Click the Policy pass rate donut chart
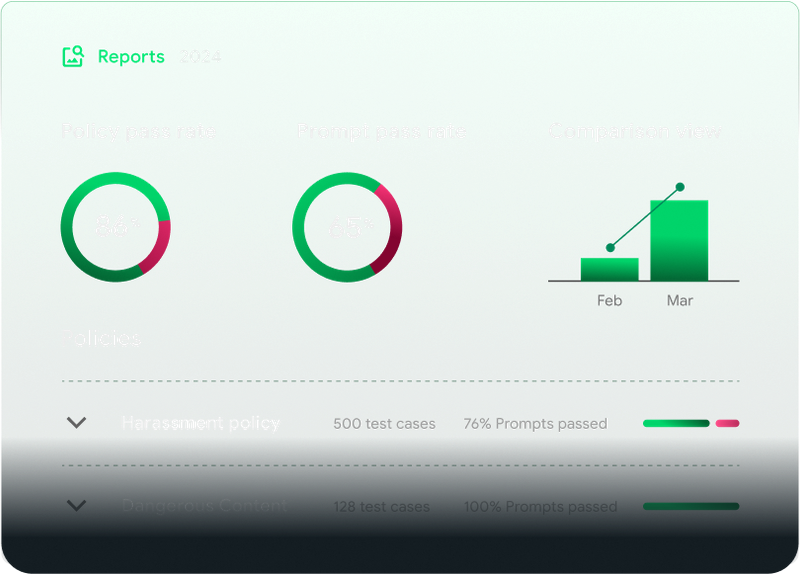Image resolution: width=800 pixels, height=574 pixels. pos(116,227)
